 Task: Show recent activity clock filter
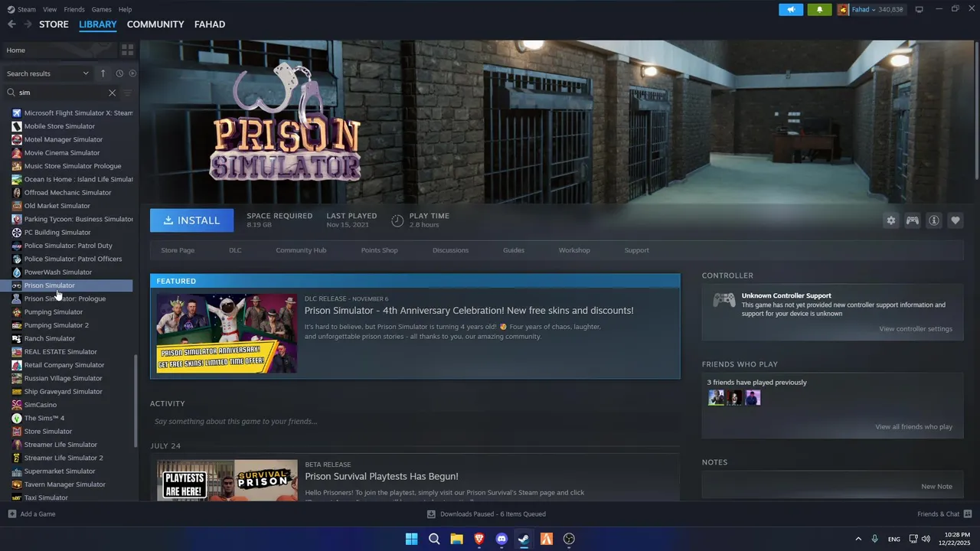point(119,73)
